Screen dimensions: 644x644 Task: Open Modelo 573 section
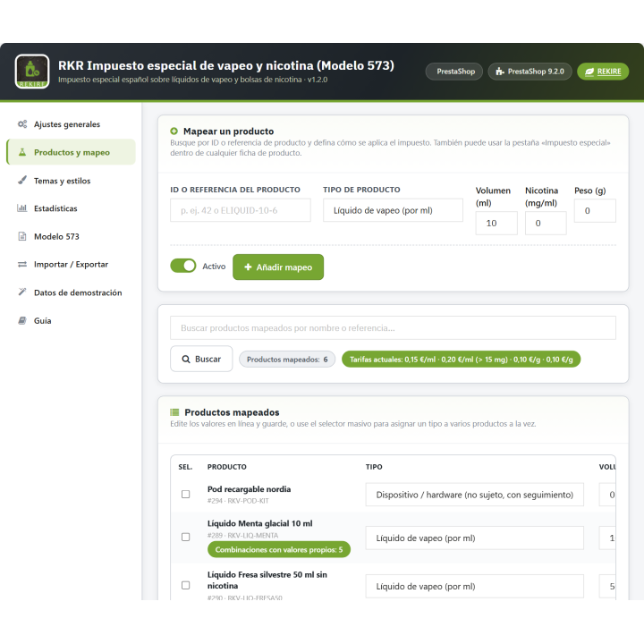(72, 236)
